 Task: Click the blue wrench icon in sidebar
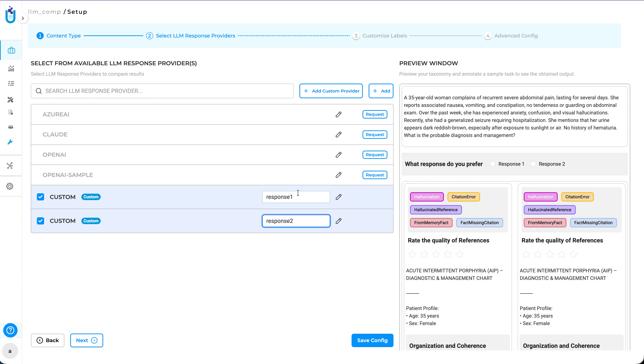tap(10, 142)
